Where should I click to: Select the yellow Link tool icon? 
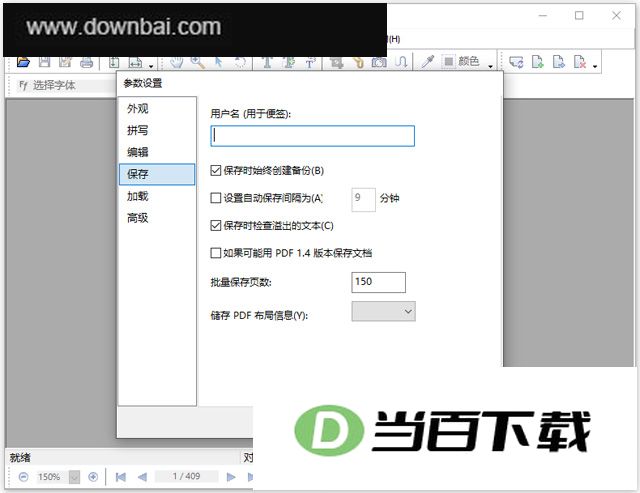click(358, 62)
